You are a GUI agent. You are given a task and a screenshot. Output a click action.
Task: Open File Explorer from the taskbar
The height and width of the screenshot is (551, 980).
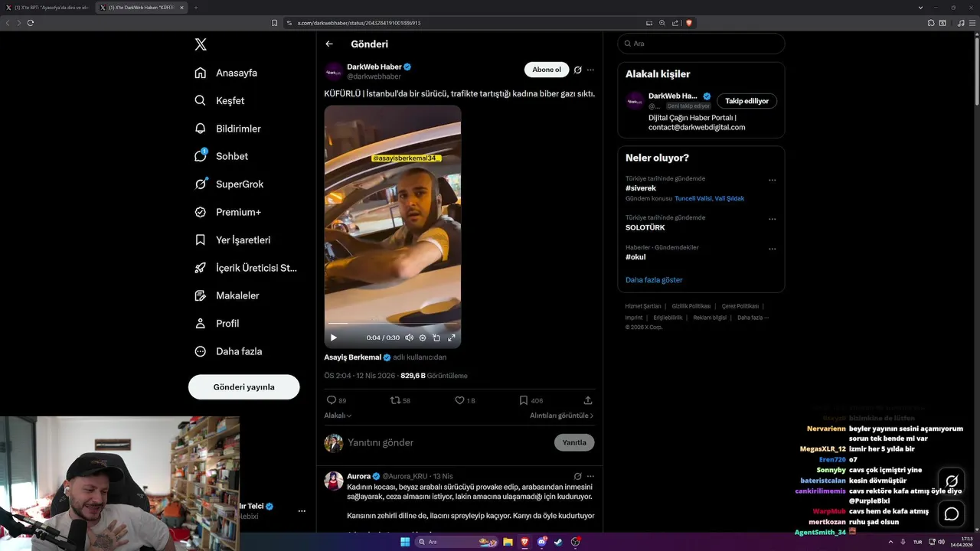click(508, 542)
